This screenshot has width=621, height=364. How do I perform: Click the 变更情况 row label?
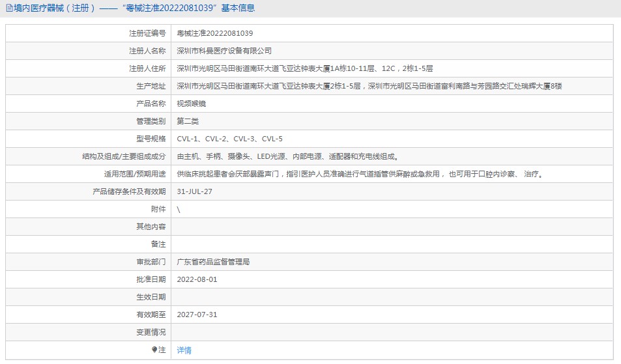coord(151,332)
